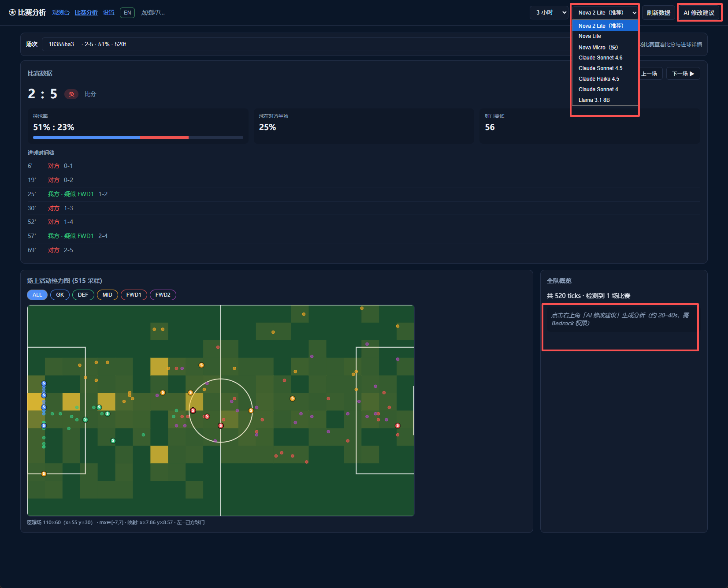Click the red marker on the halfway line

pos(221,425)
